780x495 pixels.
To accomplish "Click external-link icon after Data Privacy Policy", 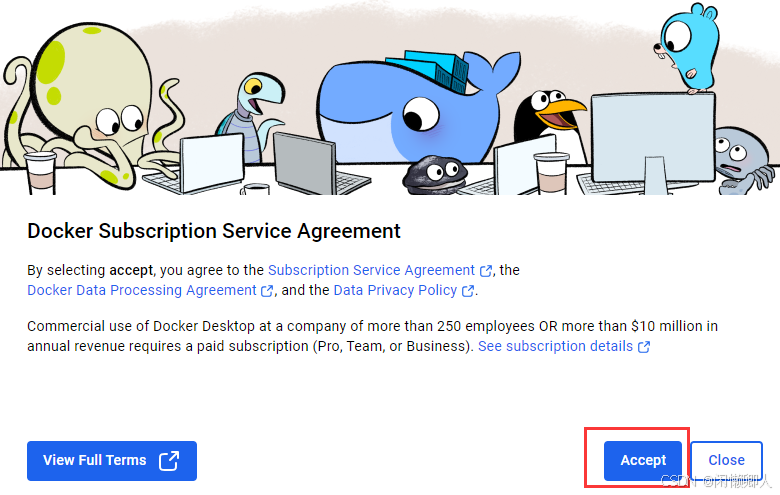I will pyautogui.click(x=468, y=291).
